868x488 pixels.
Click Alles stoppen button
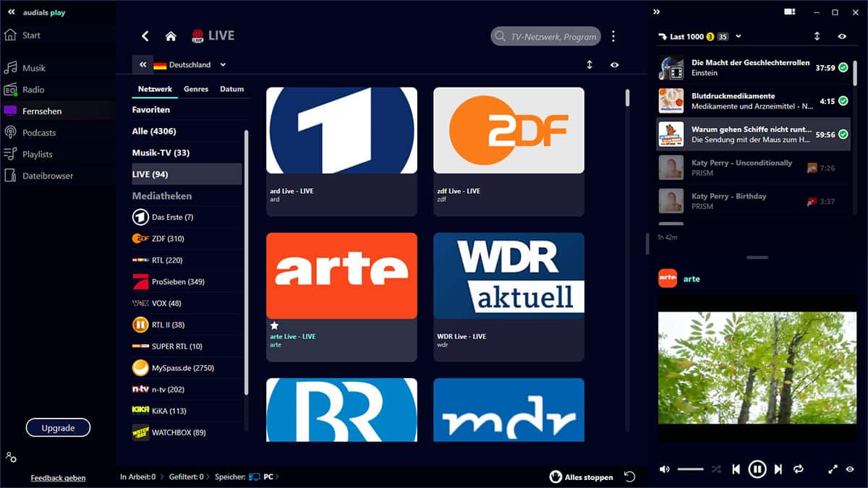tap(582, 477)
